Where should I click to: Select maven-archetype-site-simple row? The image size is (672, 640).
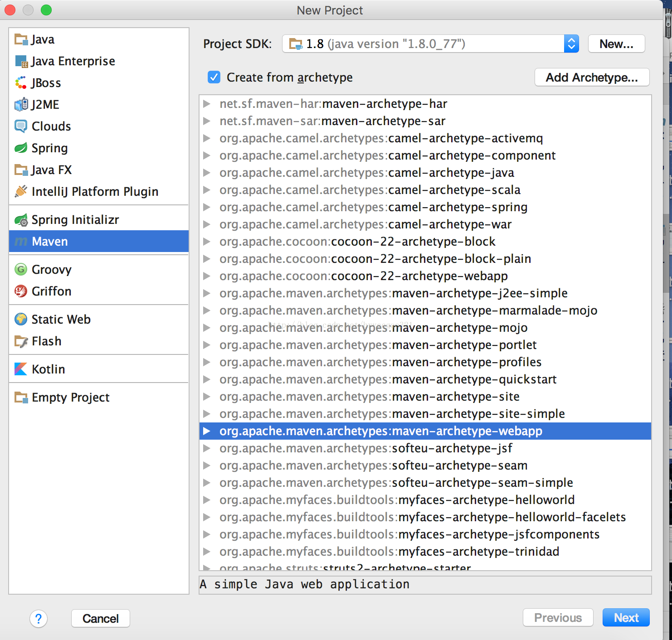[425, 414]
